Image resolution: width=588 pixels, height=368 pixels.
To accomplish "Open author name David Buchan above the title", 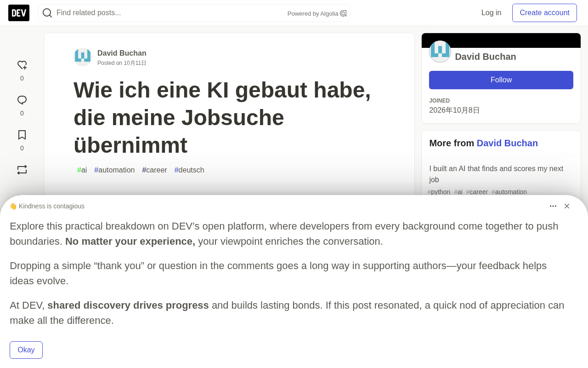I will (122, 53).
